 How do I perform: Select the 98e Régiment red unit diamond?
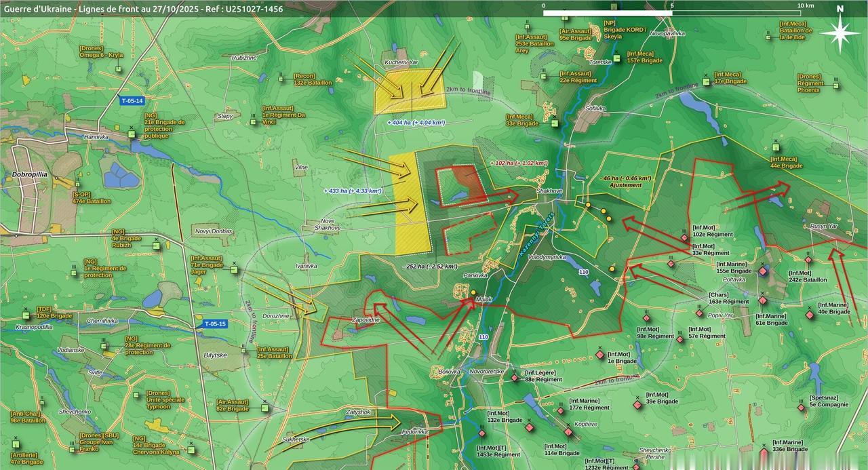pyautogui.click(x=646, y=318)
